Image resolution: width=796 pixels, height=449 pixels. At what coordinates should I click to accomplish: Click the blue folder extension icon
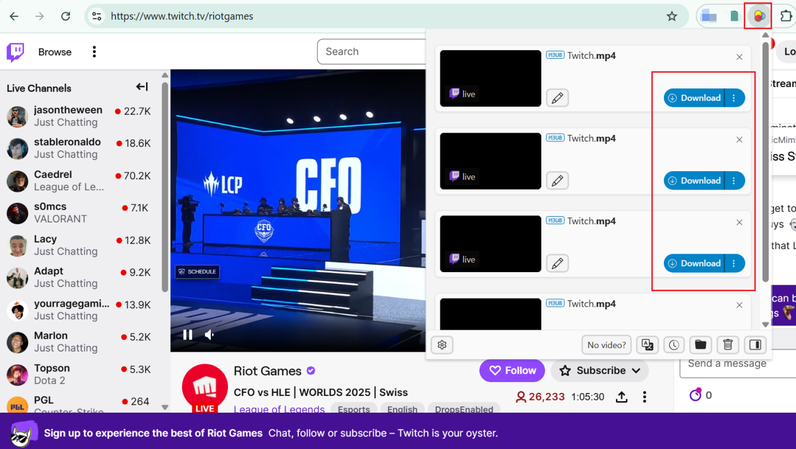[709, 16]
